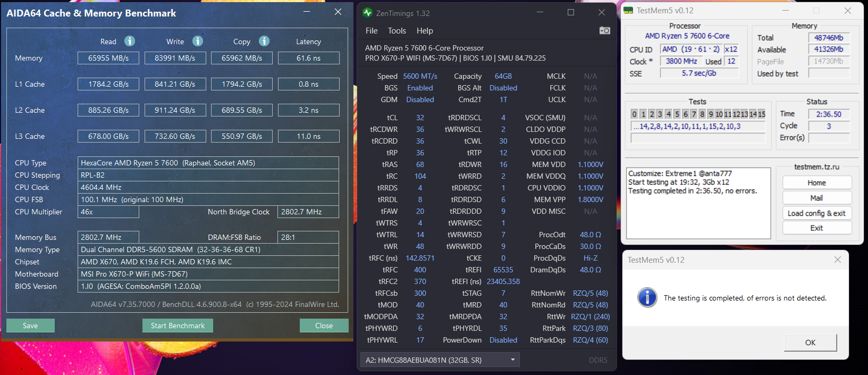Click the ZenTimings app logo icon
This screenshot has height=375, width=868.
367,13
